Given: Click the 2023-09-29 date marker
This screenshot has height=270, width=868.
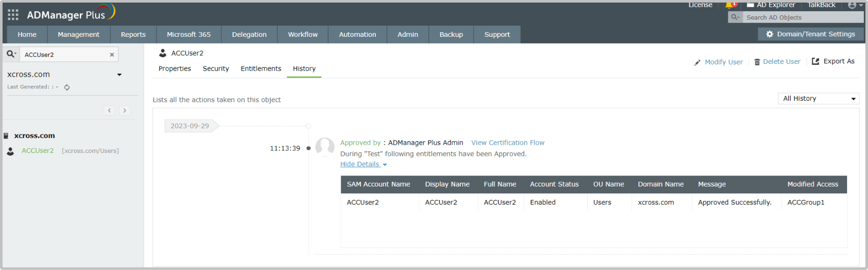Looking at the screenshot, I should click(x=191, y=126).
